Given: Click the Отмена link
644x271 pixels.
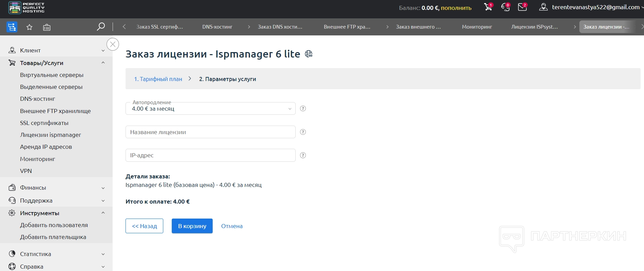Looking at the screenshot, I should click(x=232, y=226).
